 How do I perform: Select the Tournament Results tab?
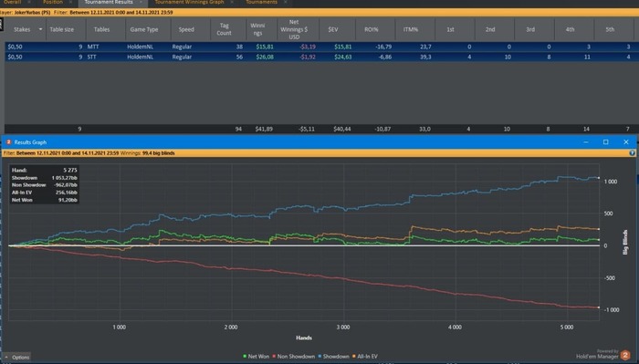tap(109, 2)
